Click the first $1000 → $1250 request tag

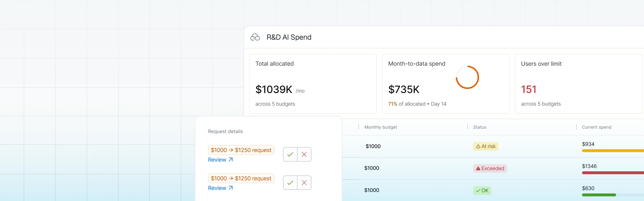click(x=241, y=150)
